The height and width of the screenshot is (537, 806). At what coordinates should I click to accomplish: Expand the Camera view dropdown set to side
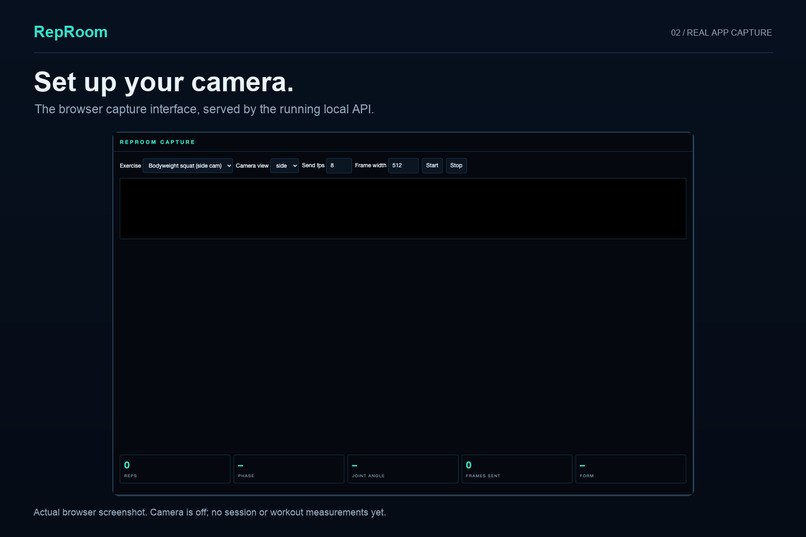(x=284, y=165)
